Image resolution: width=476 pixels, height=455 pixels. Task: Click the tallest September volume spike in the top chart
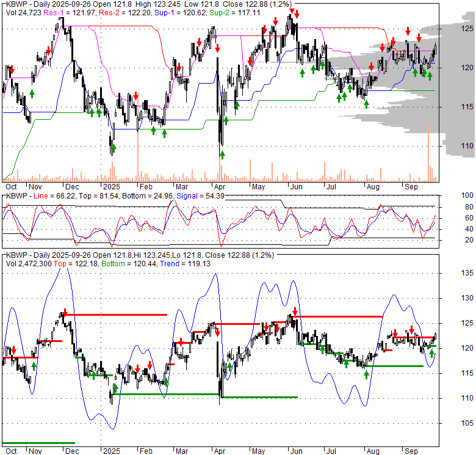[428, 153]
